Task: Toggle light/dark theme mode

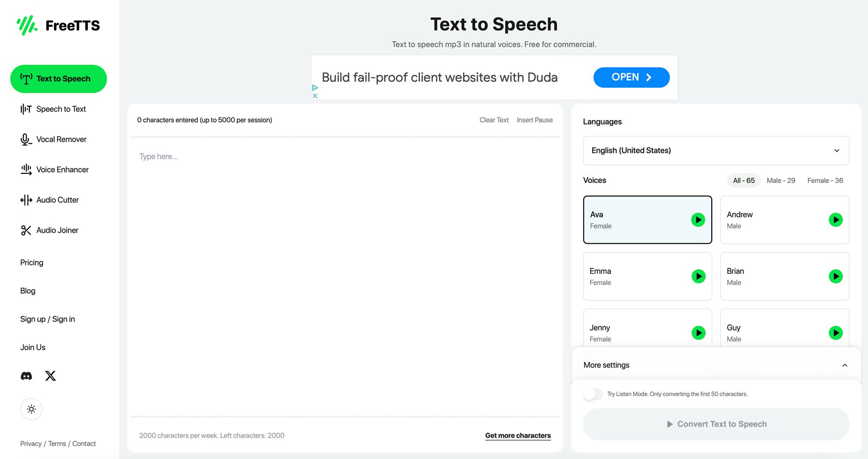Action: click(31, 409)
